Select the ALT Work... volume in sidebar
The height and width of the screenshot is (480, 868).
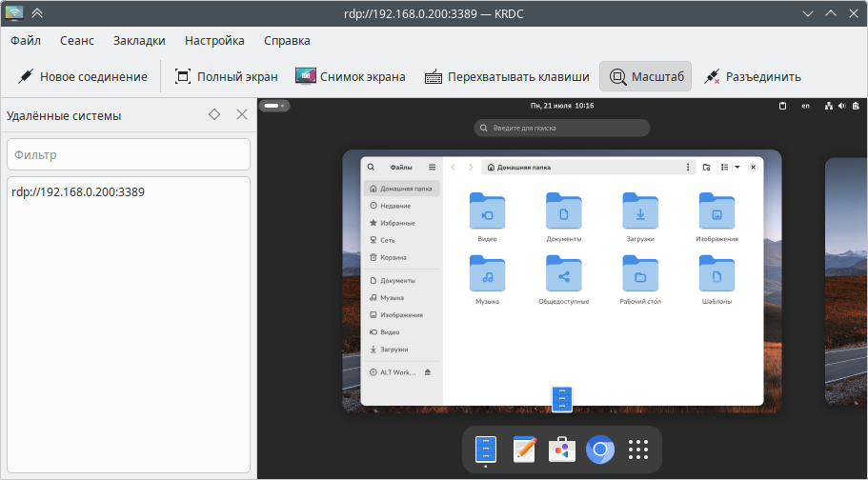point(394,372)
